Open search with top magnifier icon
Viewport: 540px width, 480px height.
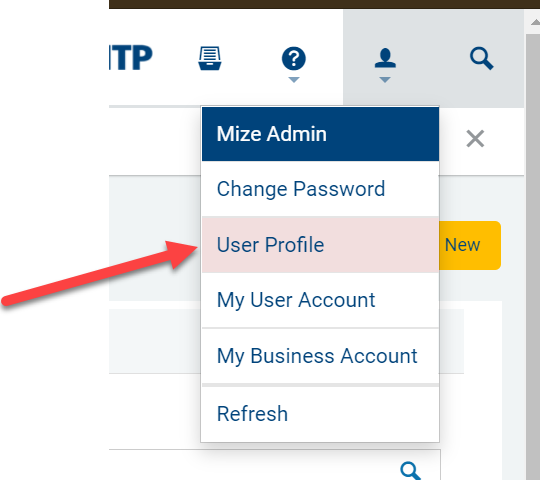pos(481,59)
